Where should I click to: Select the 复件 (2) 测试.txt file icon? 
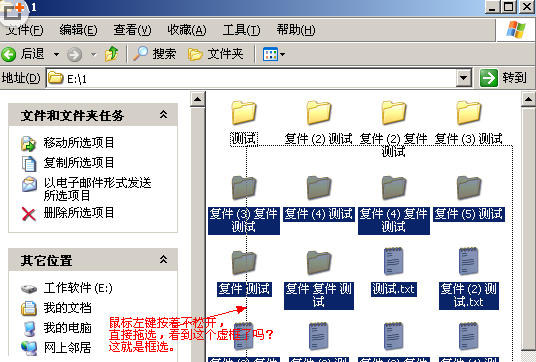pyautogui.click(x=469, y=262)
